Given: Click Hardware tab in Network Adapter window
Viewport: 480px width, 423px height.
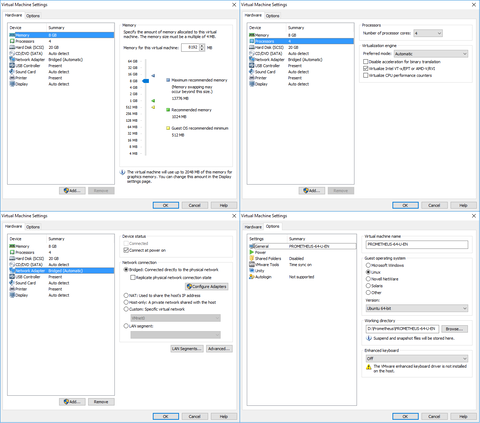Looking at the screenshot, I should coord(13,226).
